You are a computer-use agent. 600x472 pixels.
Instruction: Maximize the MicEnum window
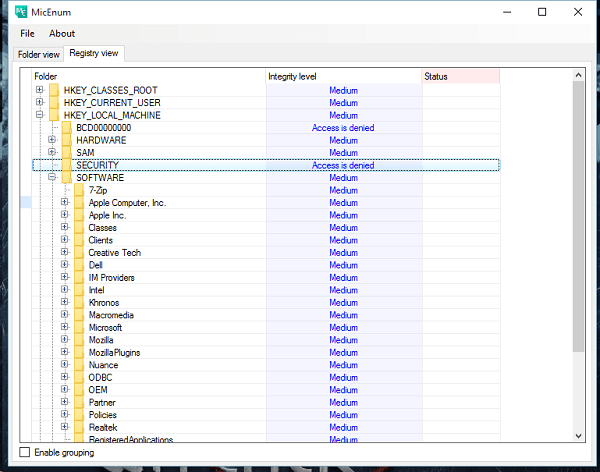(542, 12)
